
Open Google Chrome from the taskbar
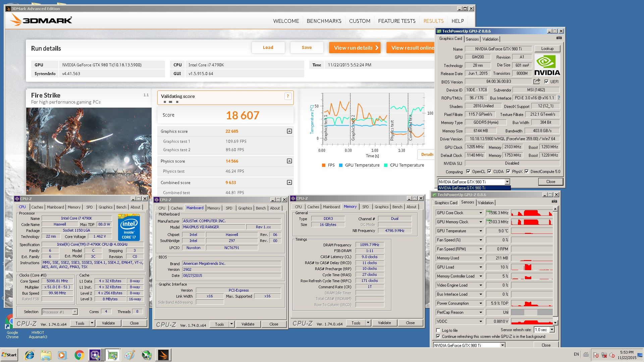[x=79, y=355]
